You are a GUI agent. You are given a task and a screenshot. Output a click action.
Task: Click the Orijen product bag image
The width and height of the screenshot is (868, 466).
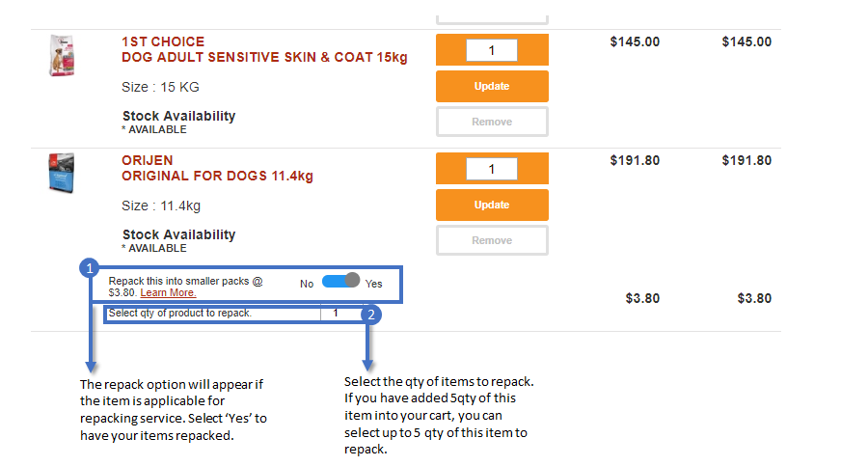pos(62,173)
